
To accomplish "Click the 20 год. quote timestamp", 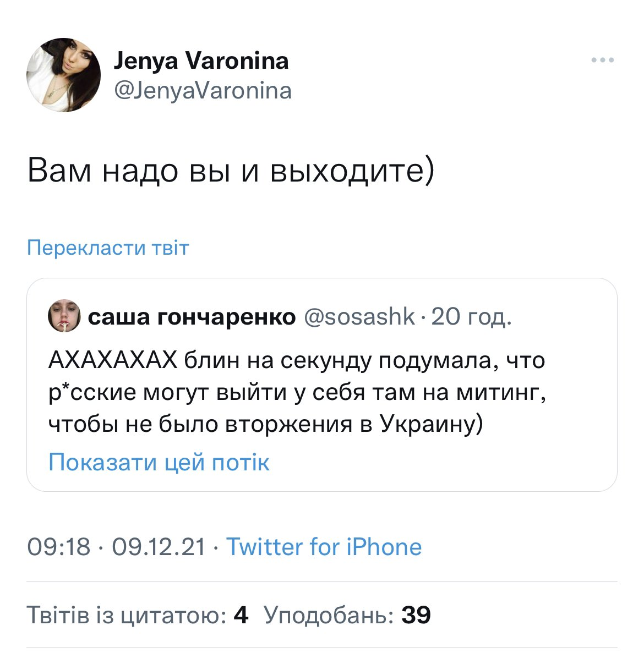I will point(472,317).
